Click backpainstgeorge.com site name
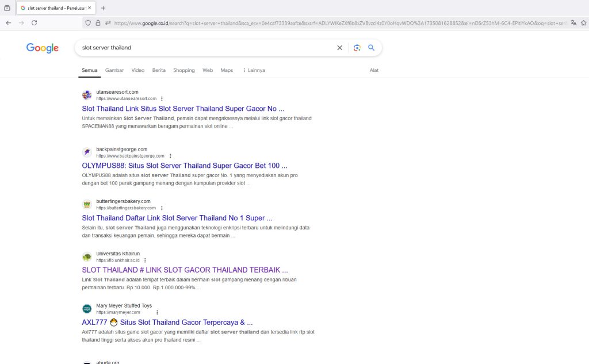The width and height of the screenshot is (589, 364). [122, 149]
